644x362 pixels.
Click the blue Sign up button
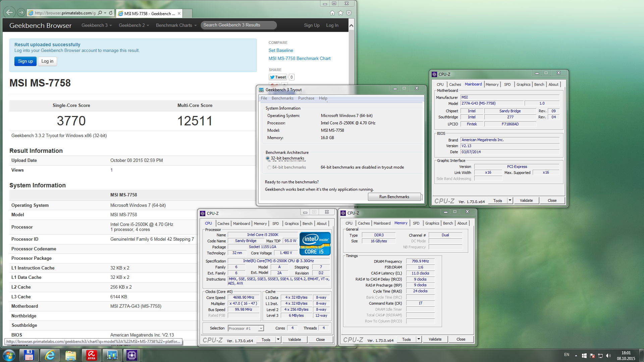coord(25,61)
